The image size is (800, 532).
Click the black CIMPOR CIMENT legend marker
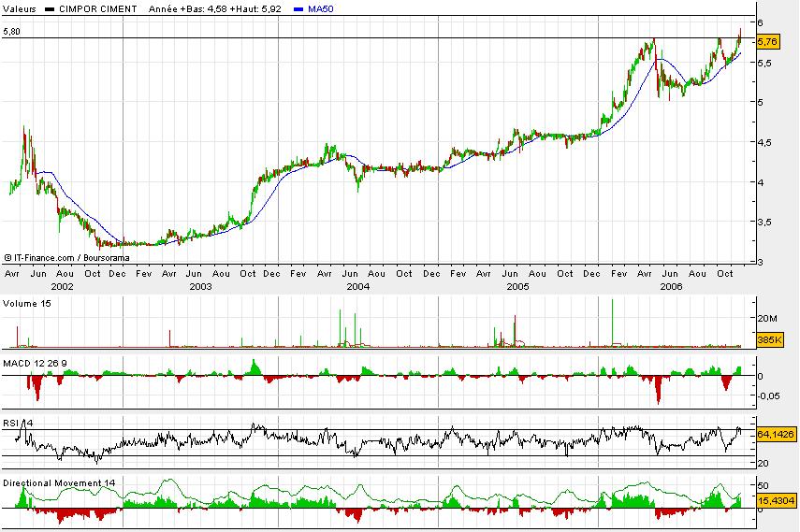click(x=50, y=9)
